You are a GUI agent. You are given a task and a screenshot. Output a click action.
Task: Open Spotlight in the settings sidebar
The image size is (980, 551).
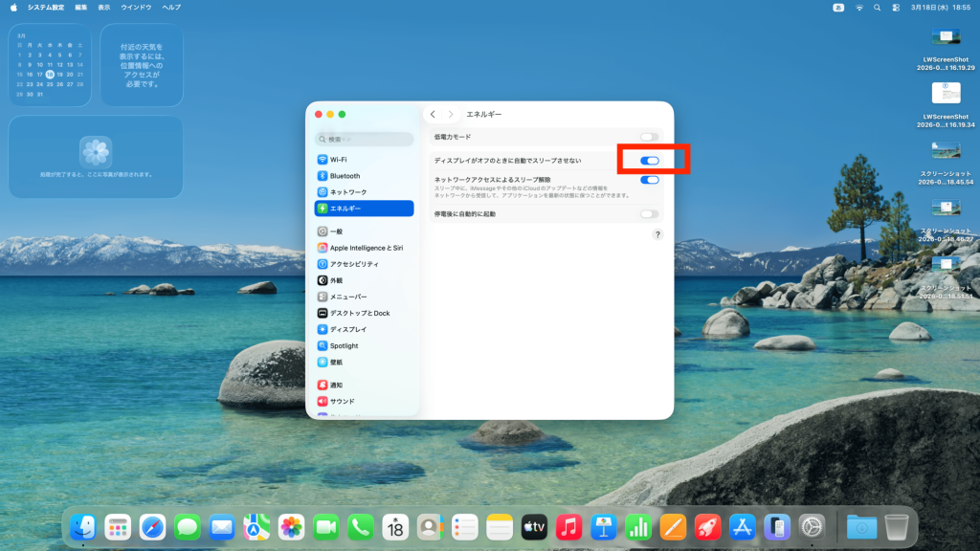[364, 345]
